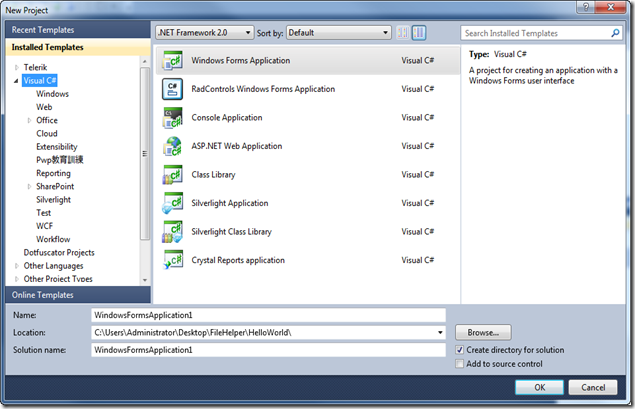Click the Browse... button

pyautogui.click(x=483, y=333)
